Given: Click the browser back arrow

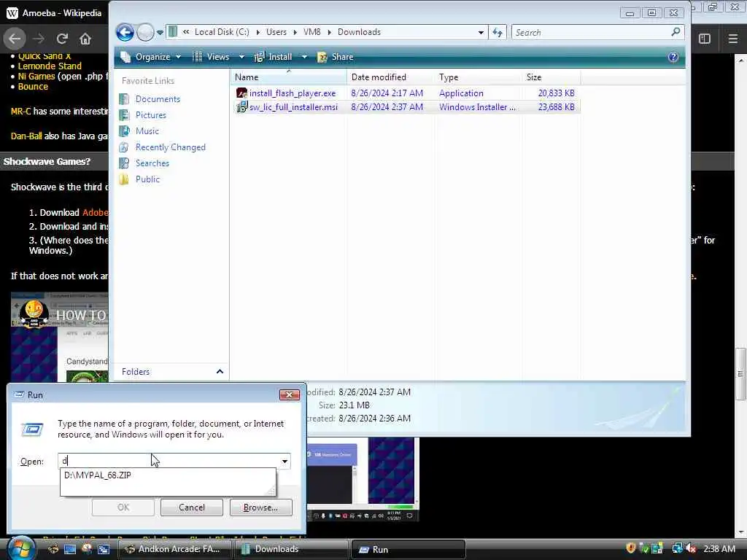Looking at the screenshot, I should 15,39.
